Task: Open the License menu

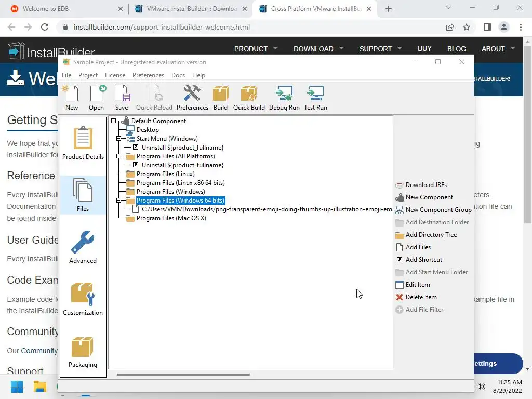Action: pyautogui.click(x=115, y=75)
